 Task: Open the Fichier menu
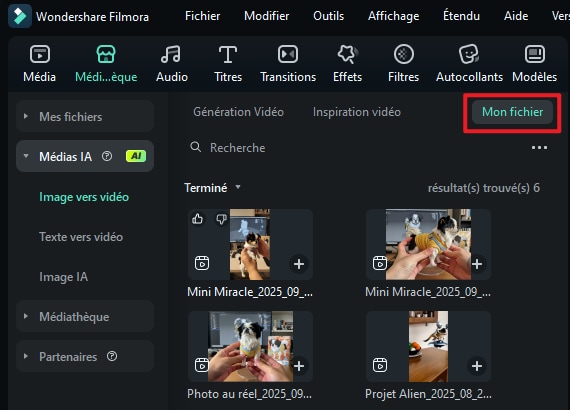click(202, 16)
